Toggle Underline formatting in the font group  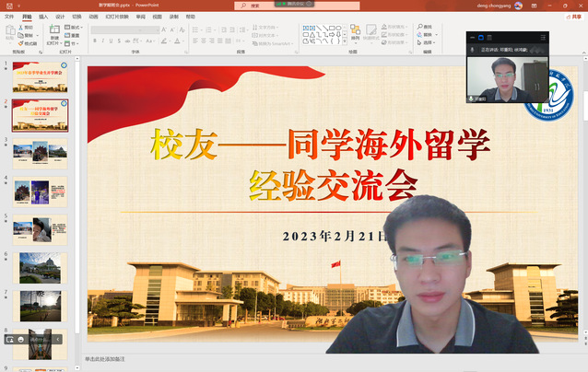111,41
